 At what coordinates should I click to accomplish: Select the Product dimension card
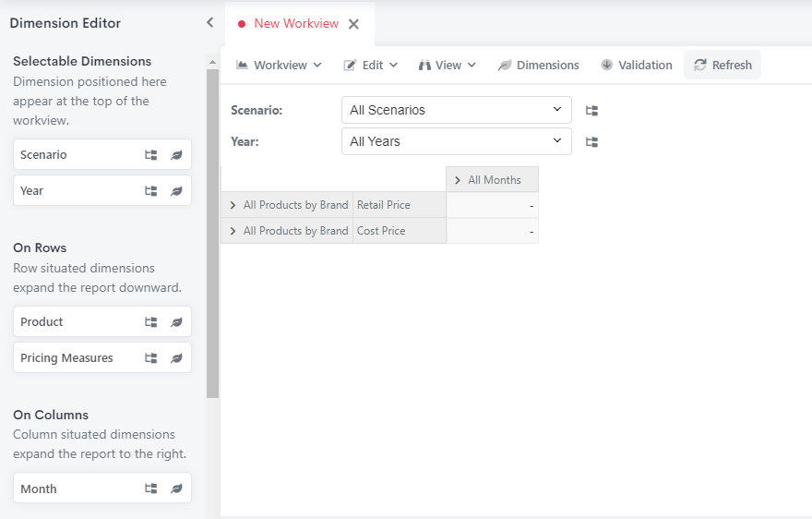pyautogui.click(x=102, y=322)
